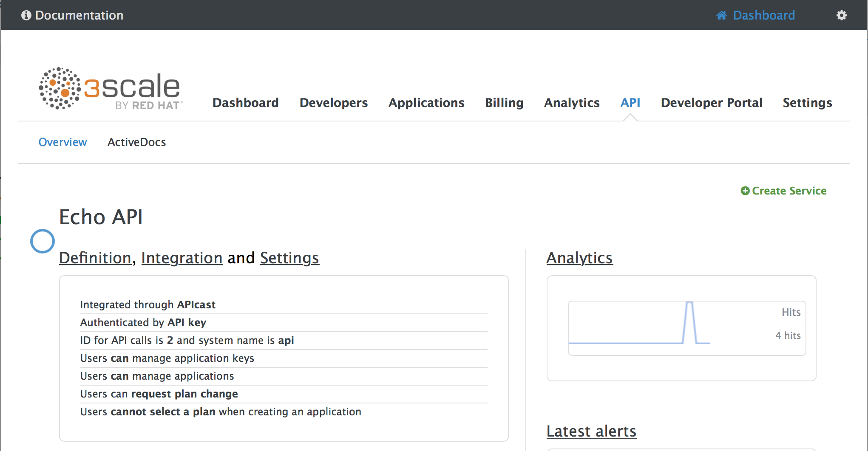Click the Hits usage chart
The width and height of the screenshot is (868, 451).
[686, 328]
